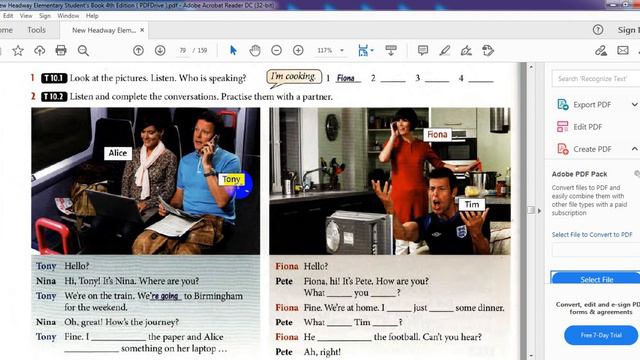This screenshot has height=360, width=640.
Task: Share a link to file
Action: click(600, 51)
